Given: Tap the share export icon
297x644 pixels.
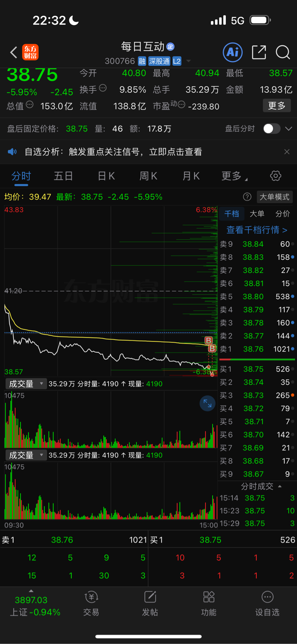Looking at the screenshot, I should 259,52.
